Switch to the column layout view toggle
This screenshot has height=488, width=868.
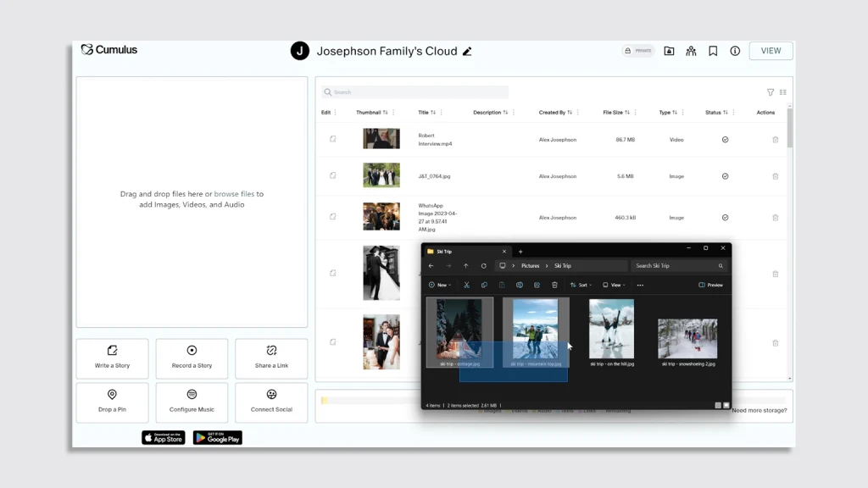point(783,92)
